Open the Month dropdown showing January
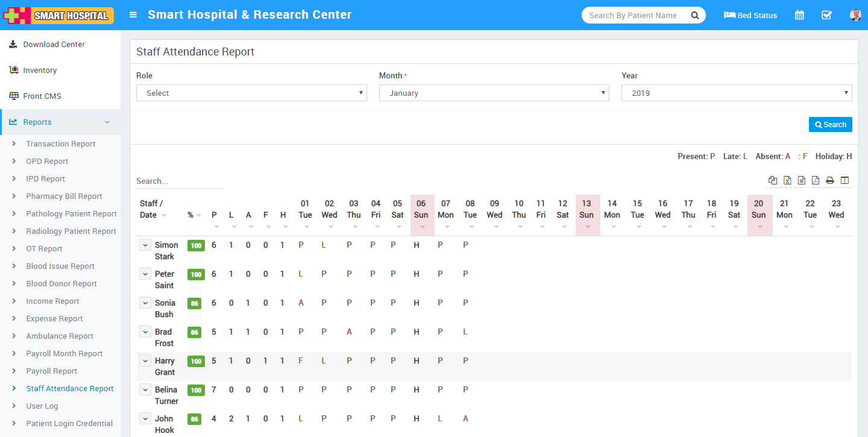 click(494, 93)
